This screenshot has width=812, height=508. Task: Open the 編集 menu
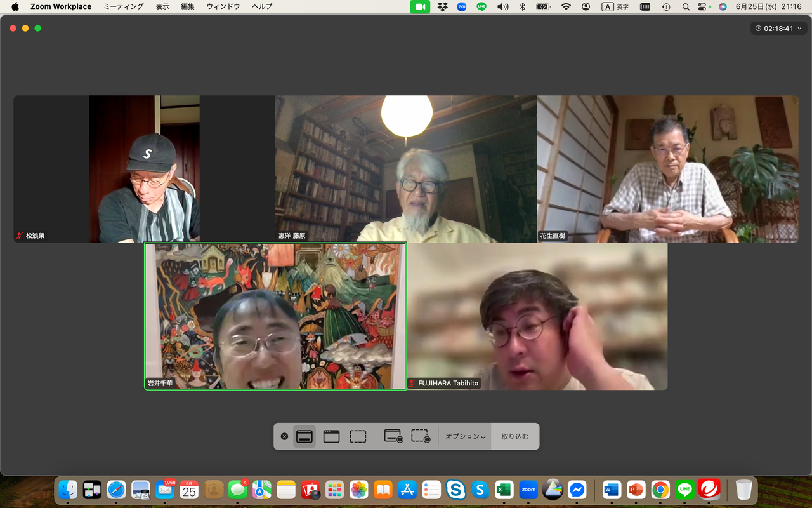pyautogui.click(x=188, y=6)
